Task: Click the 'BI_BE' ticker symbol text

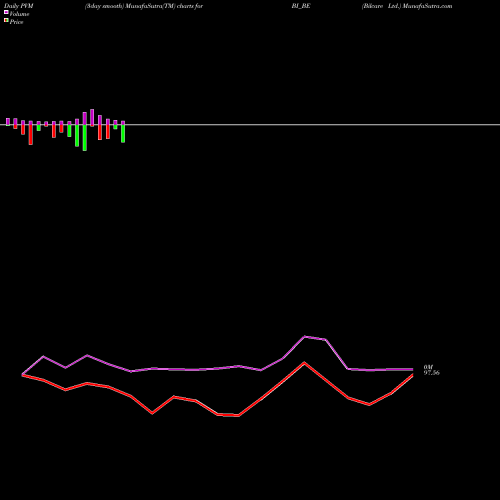Action: (301, 6)
